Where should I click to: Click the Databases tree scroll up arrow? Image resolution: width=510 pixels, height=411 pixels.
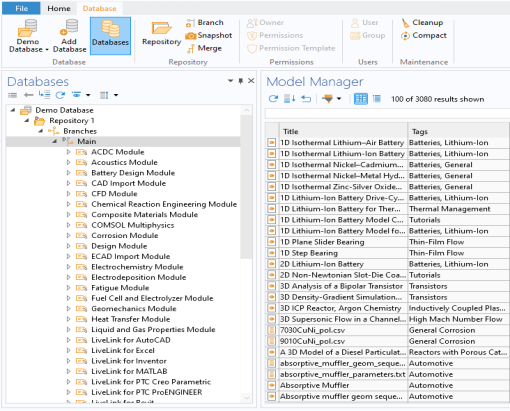246,110
